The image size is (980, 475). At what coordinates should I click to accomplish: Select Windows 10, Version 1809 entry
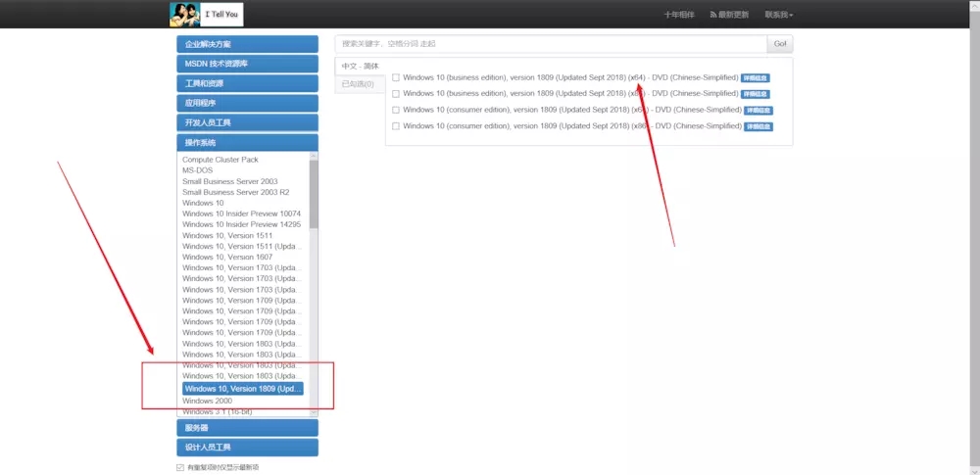(242, 389)
